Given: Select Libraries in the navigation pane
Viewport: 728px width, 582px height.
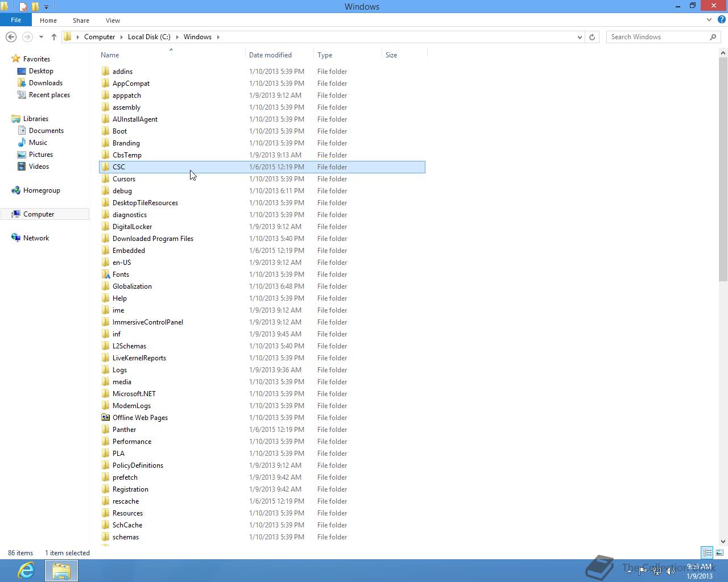Looking at the screenshot, I should click(35, 119).
